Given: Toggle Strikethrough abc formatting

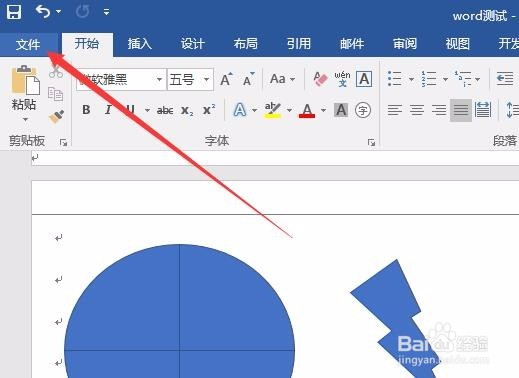Looking at the screenshot, I should coord(165,110).
